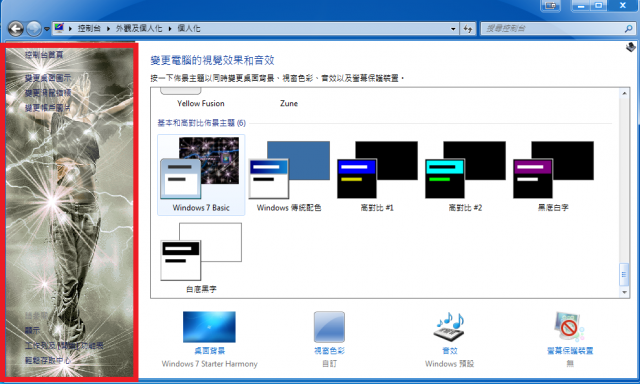Expand the arrow before 個人化 breadcrumb
Image resolution: width=640 pixels, height=384 pixels.
coord(170,29)
